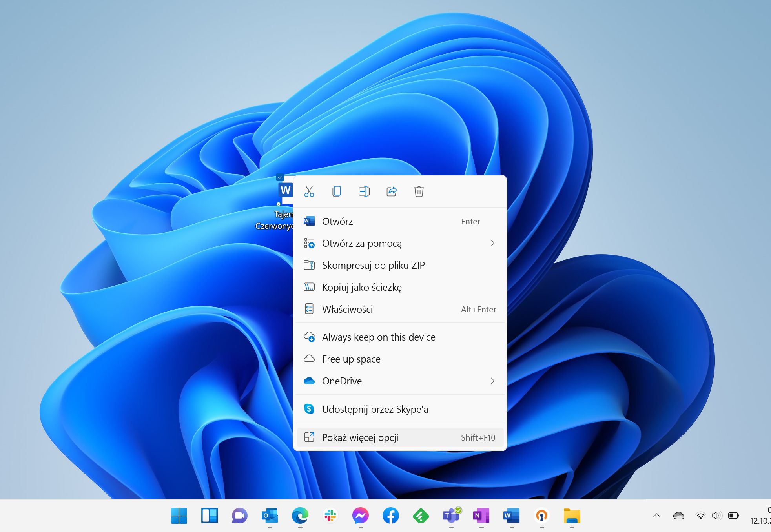
Task: Select the Delete (trash) icon
Action: pos(419,192)
